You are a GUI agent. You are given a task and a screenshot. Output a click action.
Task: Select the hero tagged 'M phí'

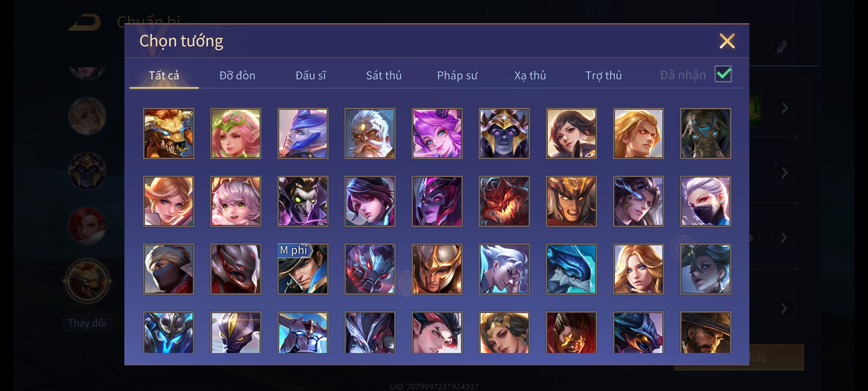(x=303, y=269)
